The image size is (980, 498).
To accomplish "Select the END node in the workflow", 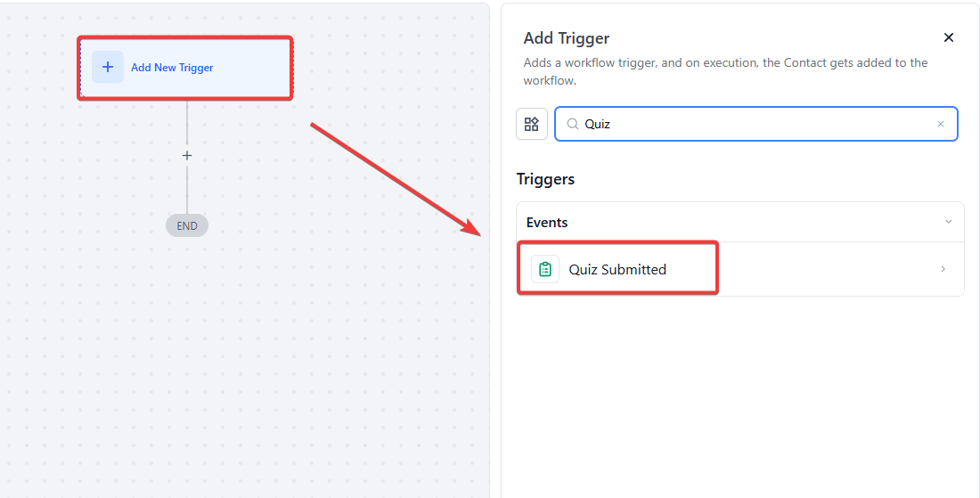I will coord(187,225).
